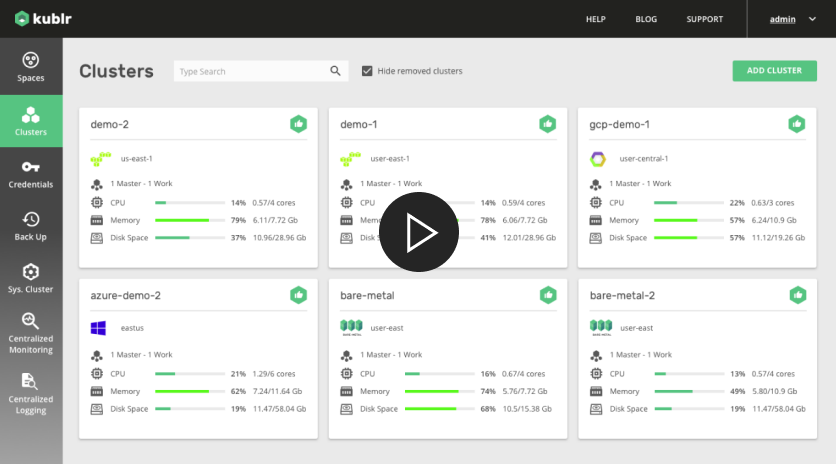
Task: Click the eastus region on azure-demo-2
Action: point(132,328)
